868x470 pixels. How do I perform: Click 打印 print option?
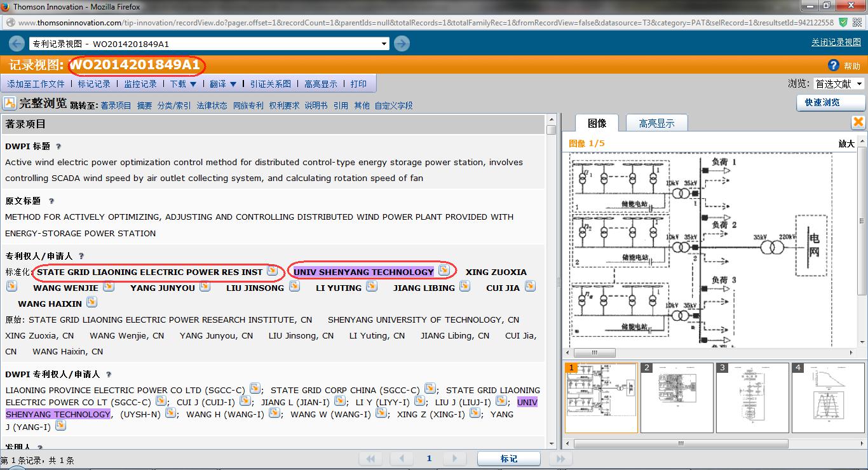[x=358, y=84]
